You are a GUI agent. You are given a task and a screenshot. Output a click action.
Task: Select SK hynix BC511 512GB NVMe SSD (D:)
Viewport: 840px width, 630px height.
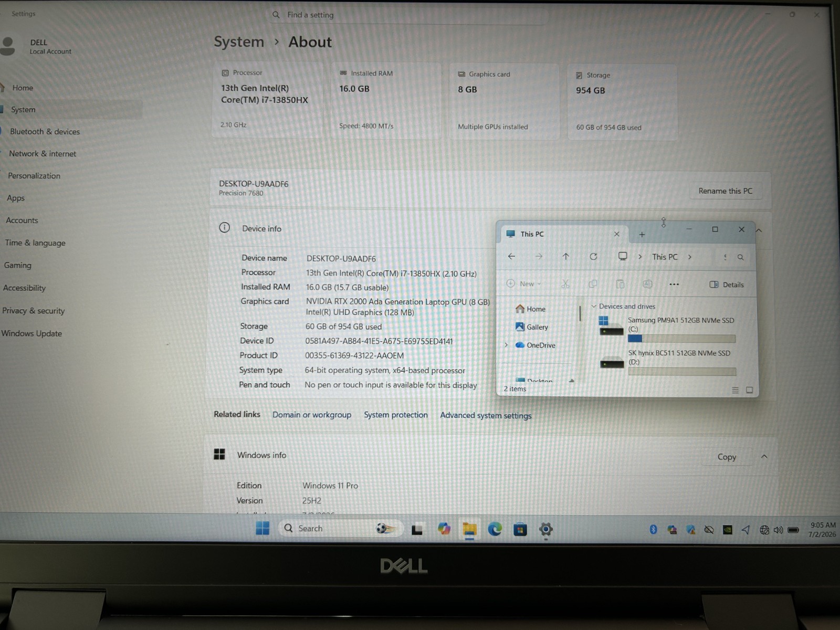pos(667,363)
